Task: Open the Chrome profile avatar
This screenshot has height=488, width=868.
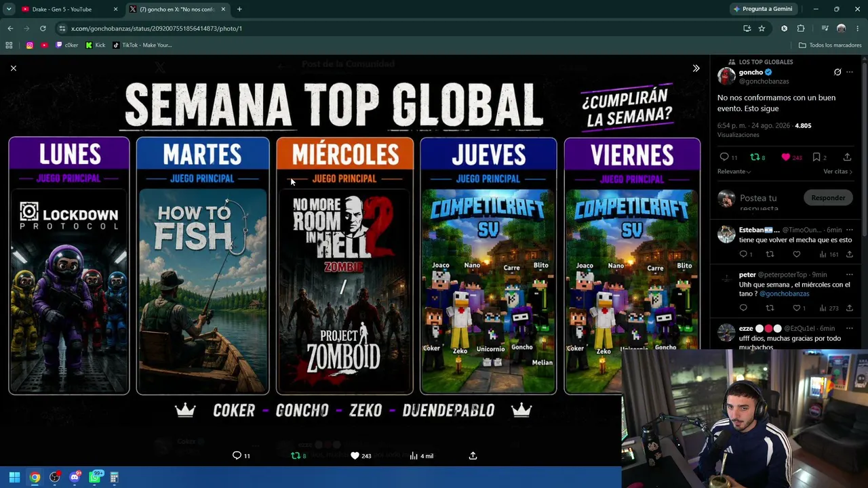Action: click(x=842, y=28)
